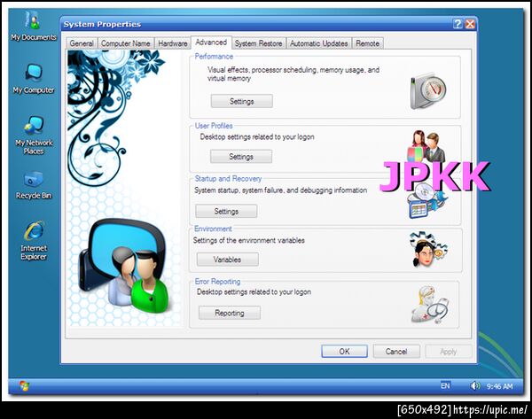Open User Profiles Settings

pyautogui.click(x=241, y=157)
